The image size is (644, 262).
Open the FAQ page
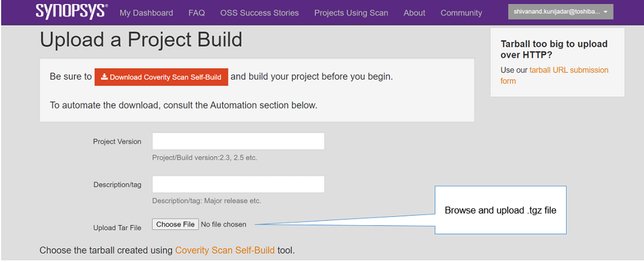point(196,13)
